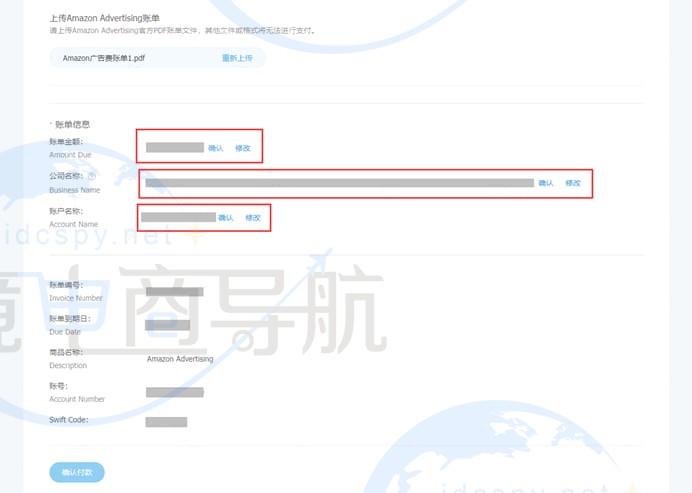Click the 账单信息 section heading
Image resolution: width=692 pixels, height=493 pixels.
[x=72, y=124]
